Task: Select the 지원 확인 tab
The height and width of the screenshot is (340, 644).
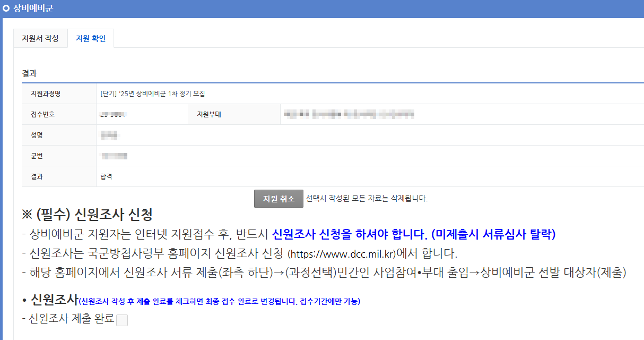Action: point(91,38)
